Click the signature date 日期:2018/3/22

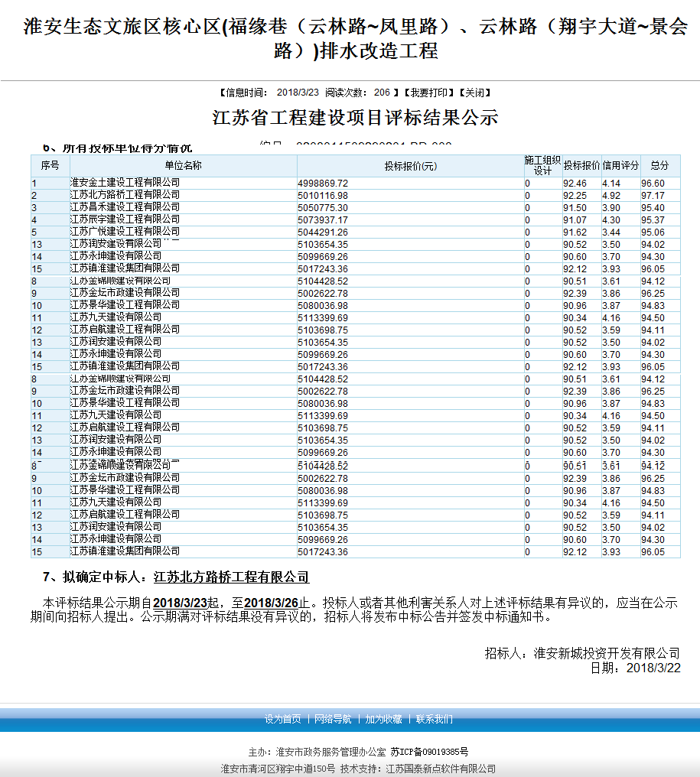(635, 668)
